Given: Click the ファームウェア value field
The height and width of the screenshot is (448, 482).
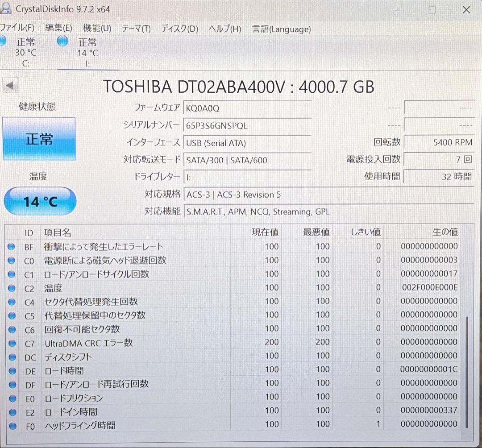Looking at the screenshot, I should [247, 108].
